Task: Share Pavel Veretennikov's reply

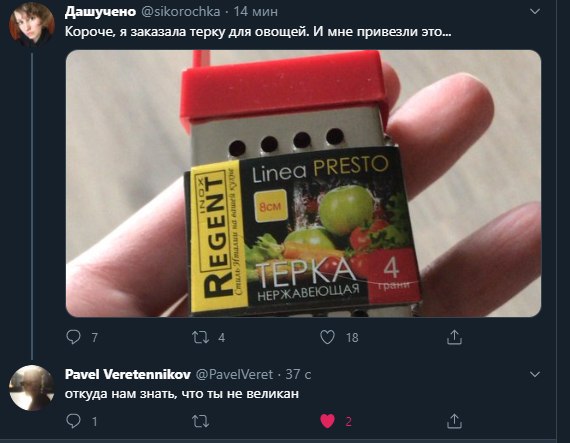Action: [454, 421]
